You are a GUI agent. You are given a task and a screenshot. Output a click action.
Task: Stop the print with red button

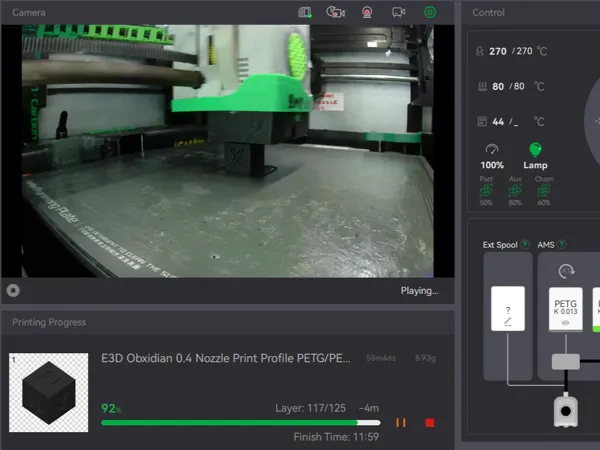click(430, 422)
